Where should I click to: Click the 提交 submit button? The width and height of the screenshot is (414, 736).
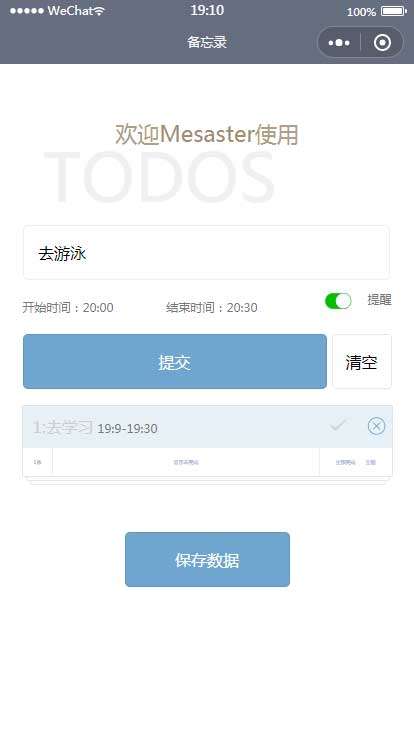(175, 361)
